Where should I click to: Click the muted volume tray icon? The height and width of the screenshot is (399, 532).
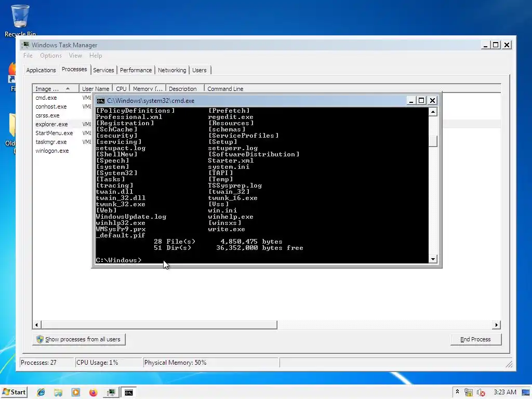click(481, 392)
